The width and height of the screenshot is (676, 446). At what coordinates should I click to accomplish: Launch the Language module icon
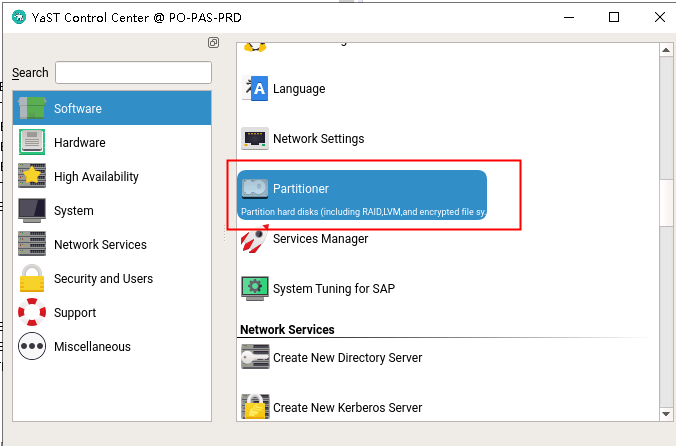[x=255, y=88]
